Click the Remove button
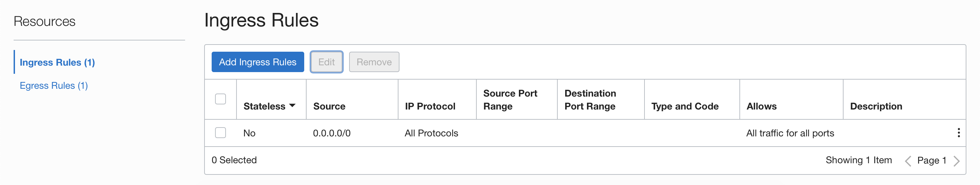Image resolution: width=980 pixels, height=185 pixels. pos(374,62)
